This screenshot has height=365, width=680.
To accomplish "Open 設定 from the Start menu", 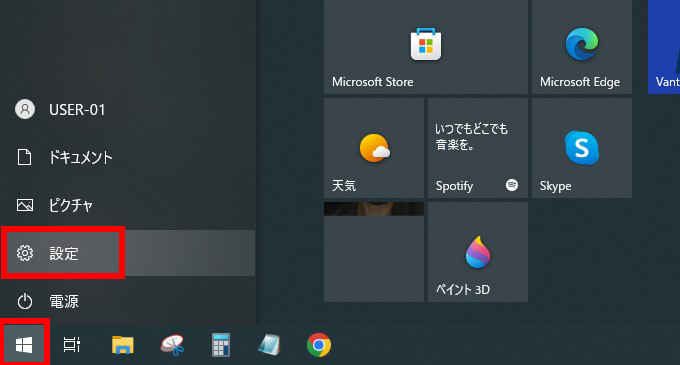I will (x=128, y=253).
